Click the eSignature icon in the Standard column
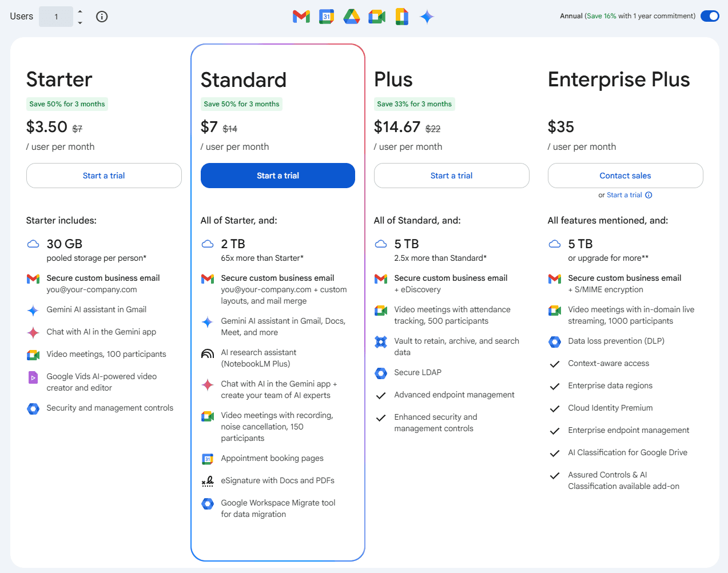The width and height of the screenshot is (728, 573). point(206,481)
